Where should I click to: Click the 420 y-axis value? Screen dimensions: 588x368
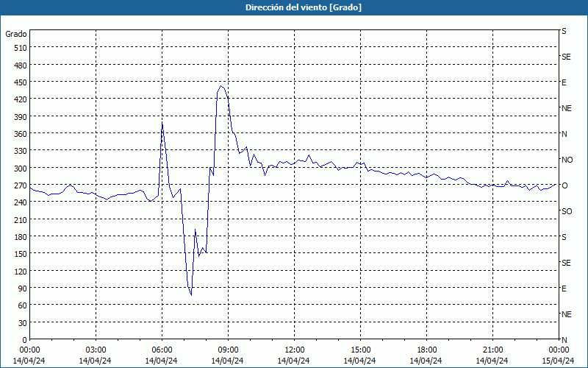point(21,99)
